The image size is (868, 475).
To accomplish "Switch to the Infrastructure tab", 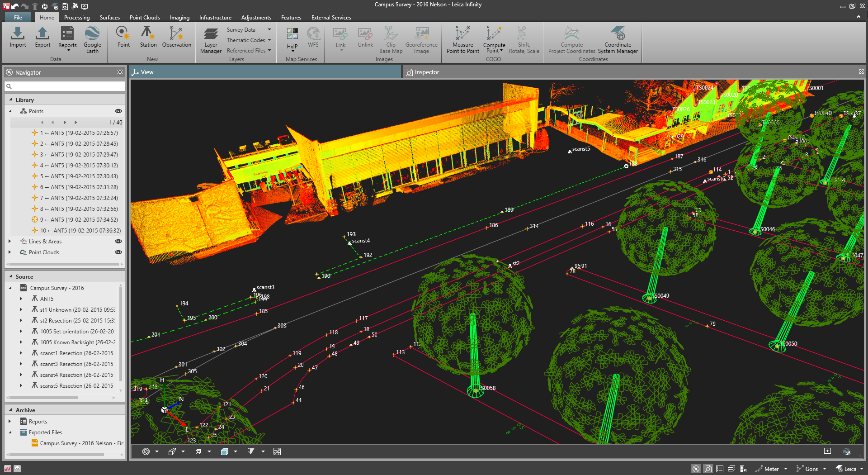I will 215,17.
